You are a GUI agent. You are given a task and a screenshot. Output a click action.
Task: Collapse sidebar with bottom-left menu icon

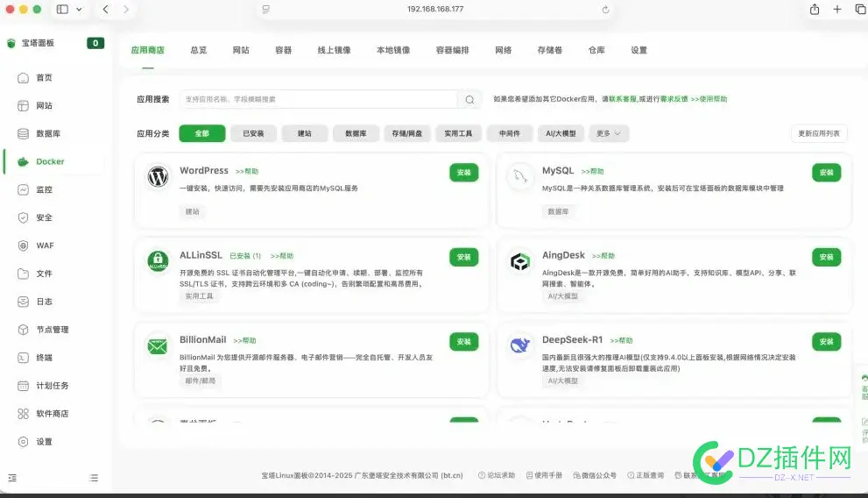(x=12, y=478)
